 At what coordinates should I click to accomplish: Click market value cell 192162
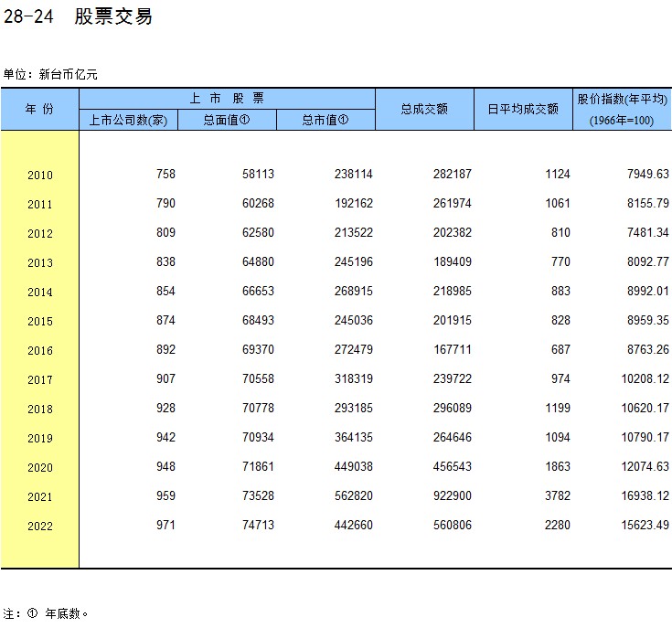tap(354, 203)
